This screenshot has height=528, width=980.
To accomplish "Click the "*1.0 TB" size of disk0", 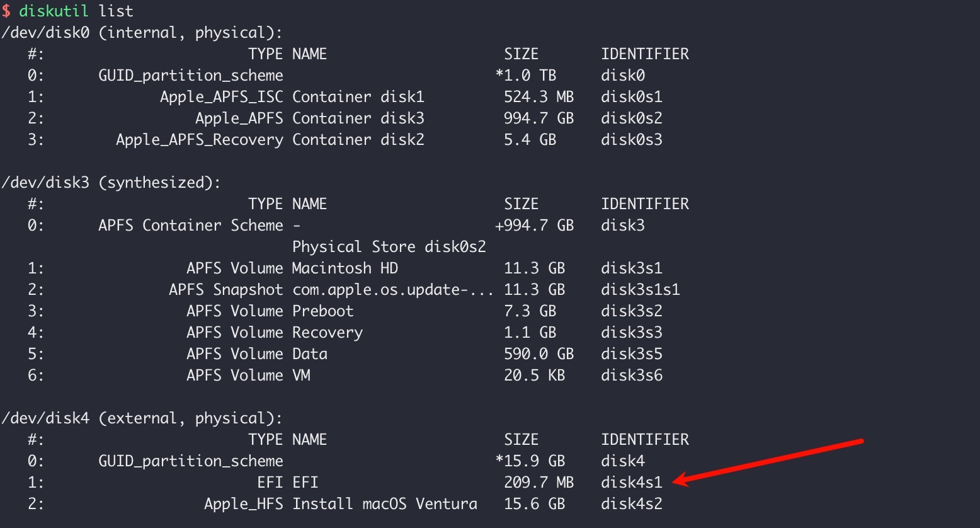I will pyautogui.click(x=526, y=76).
